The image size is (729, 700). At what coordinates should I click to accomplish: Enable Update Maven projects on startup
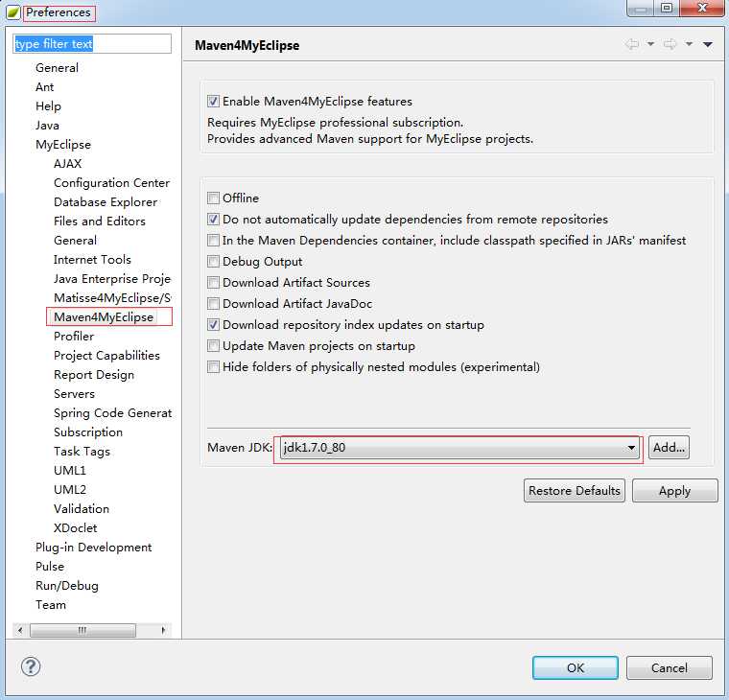coord(213,346)
